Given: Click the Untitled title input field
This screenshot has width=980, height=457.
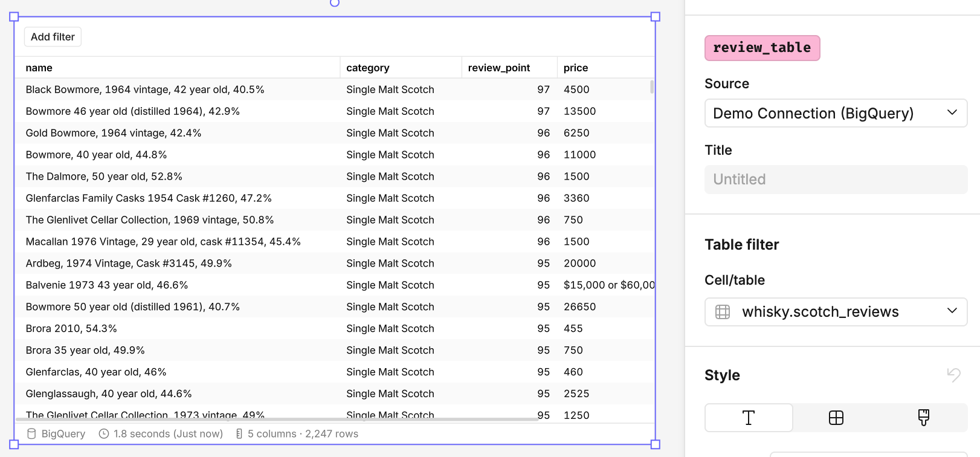Looking at the screenshot, I should pos(836,180).
